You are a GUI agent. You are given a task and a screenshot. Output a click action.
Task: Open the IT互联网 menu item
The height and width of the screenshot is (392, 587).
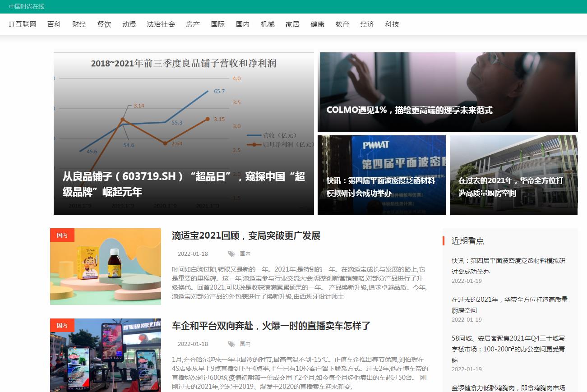(x=23, y=24)
